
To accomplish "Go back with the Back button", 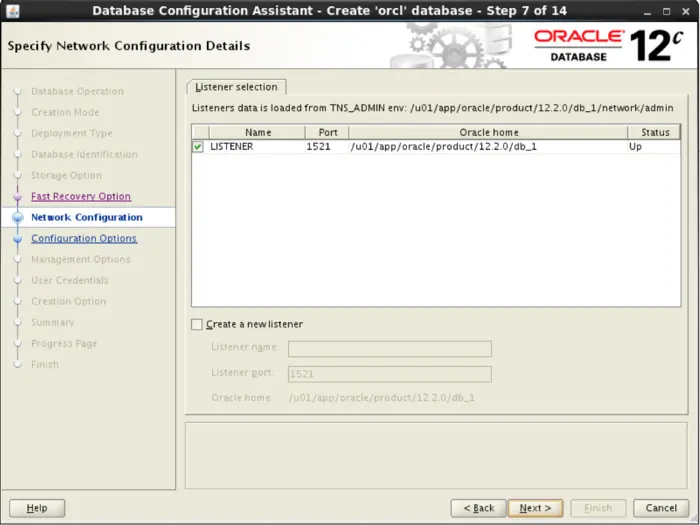I will tap(479, 508).
